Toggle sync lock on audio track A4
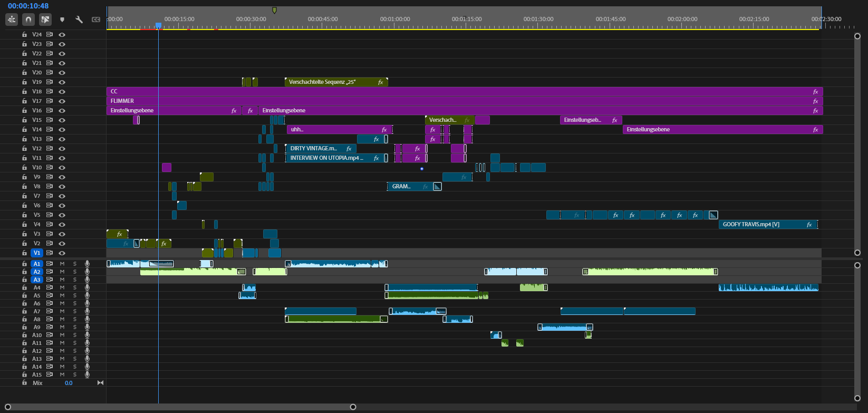The height and width of the screenshot is (413, 868). pos(50,287)
